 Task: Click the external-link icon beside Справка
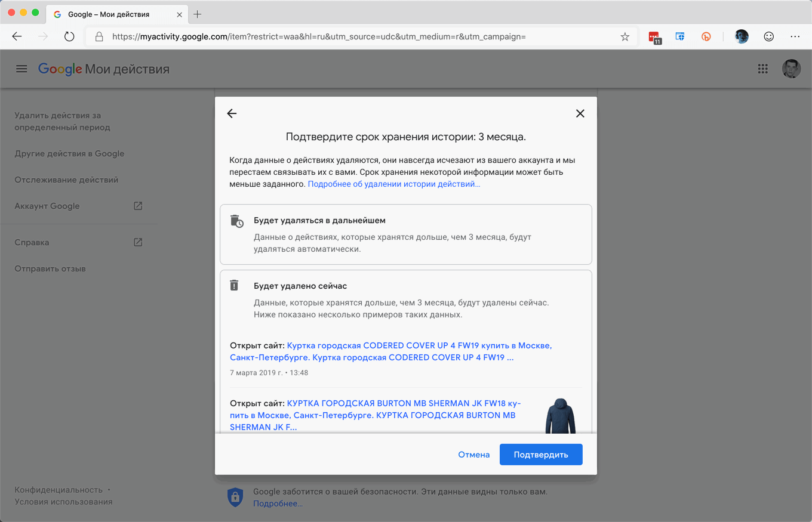click(x=138, y=242)
